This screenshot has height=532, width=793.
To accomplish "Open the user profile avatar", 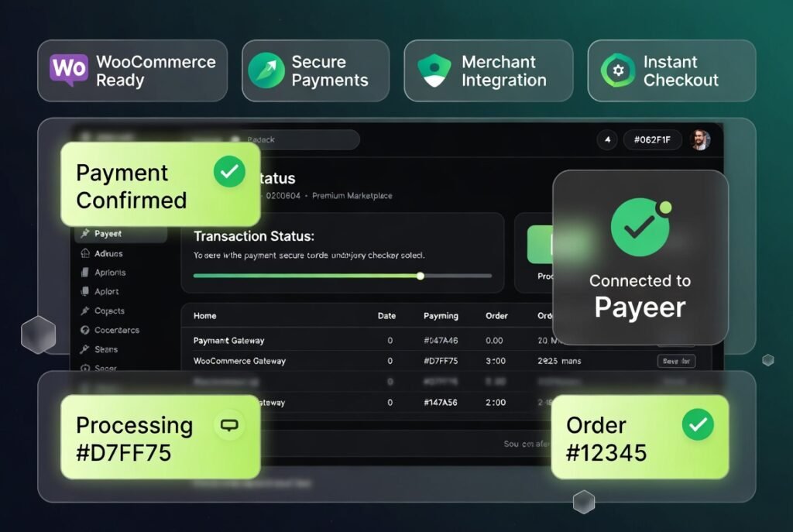I will pyautogui.click(x=700, y=139).
